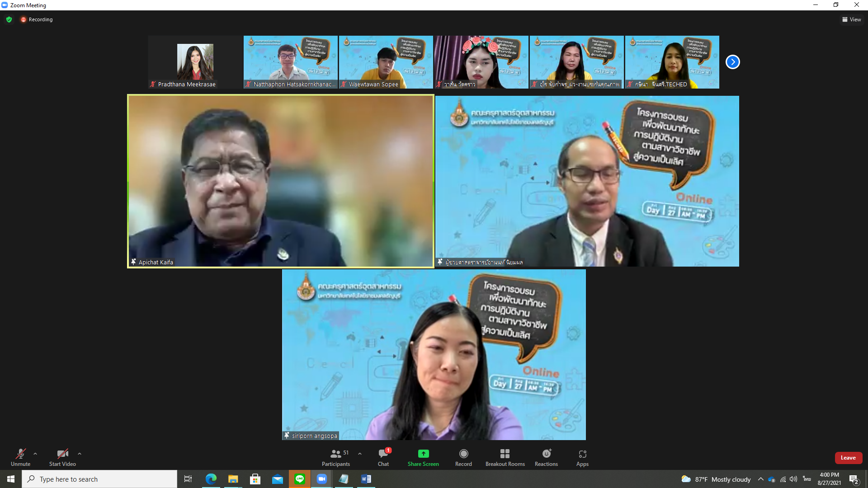Show hidden system tray icons
This screenshot has width=868, height=488.
[x=760, y=479]
